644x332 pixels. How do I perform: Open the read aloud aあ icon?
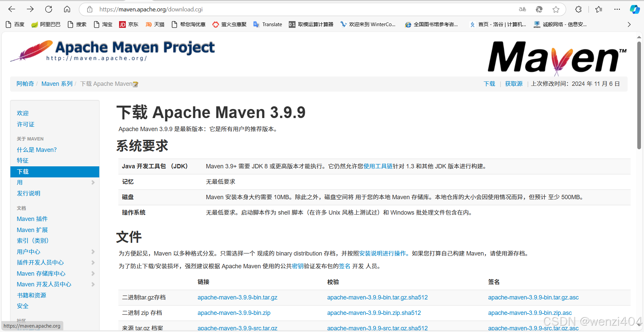[x=522, y=9]
